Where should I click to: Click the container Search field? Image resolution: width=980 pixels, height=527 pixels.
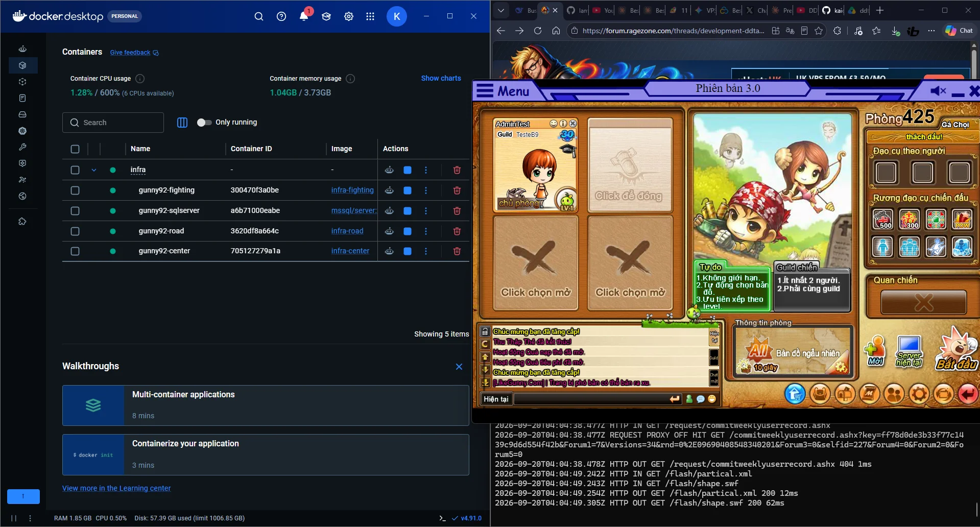click(113, 123)
